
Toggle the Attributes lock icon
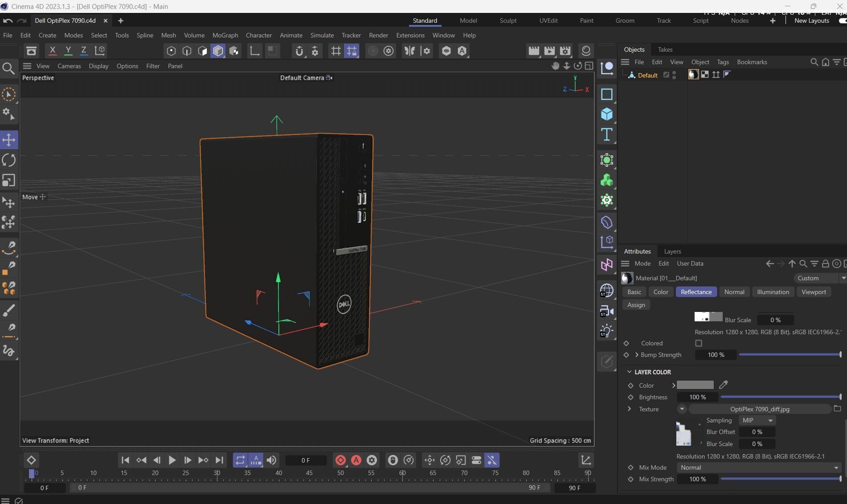pos(825,264)
